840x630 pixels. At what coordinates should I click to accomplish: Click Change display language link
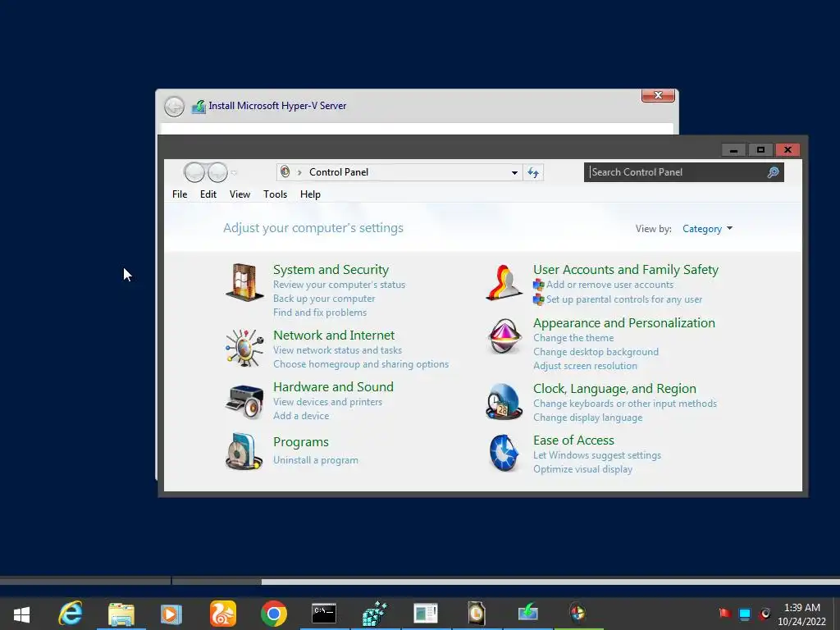point(587,418)
